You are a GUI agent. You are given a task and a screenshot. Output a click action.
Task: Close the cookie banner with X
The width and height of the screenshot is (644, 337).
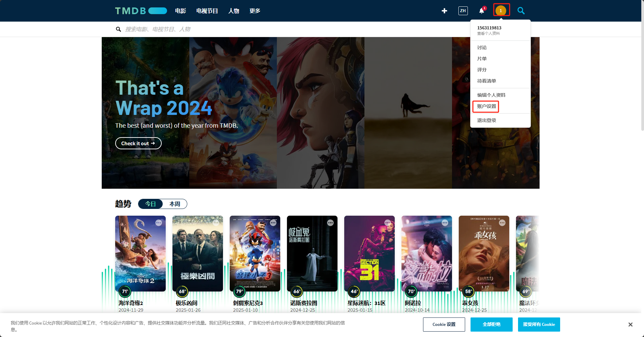click(630, 325)
